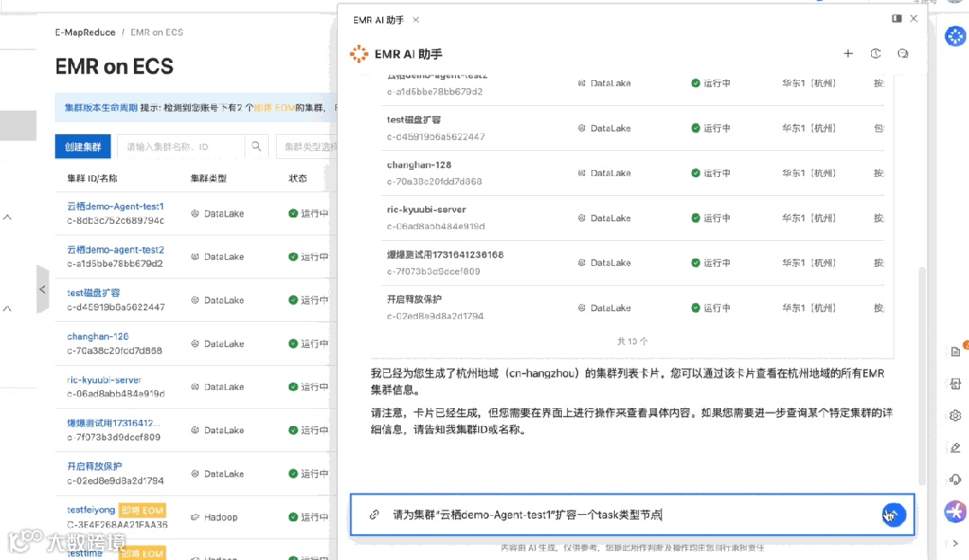
Task: Toggle the assistant panel layout icon
Action: point(897,19)
